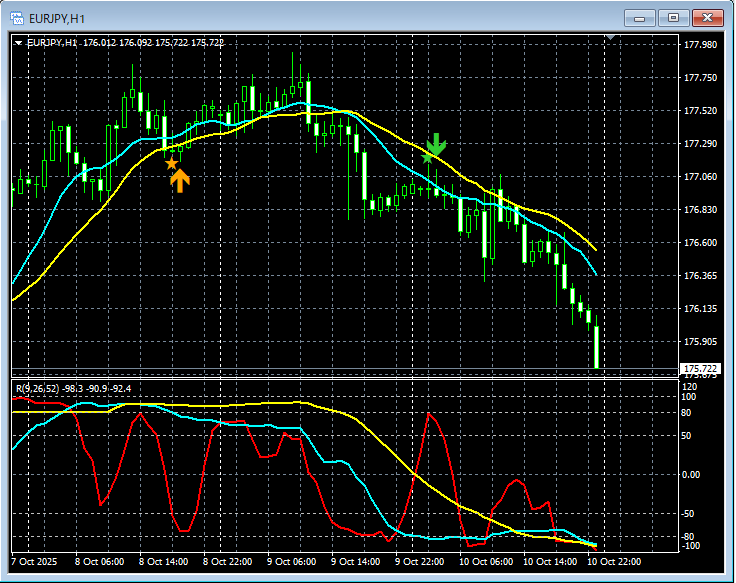Maximize the EURJPY,H1 chart window
The width and height of the screenshot is (736, 583).
click(x=673, y=17)
